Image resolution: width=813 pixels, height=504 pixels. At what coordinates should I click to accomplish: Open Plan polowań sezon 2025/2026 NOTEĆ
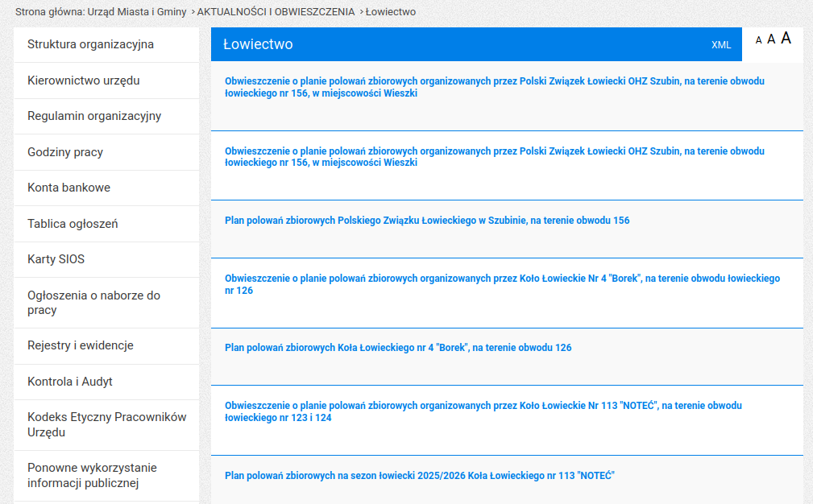pyautogui.click(x=419, y=476)
